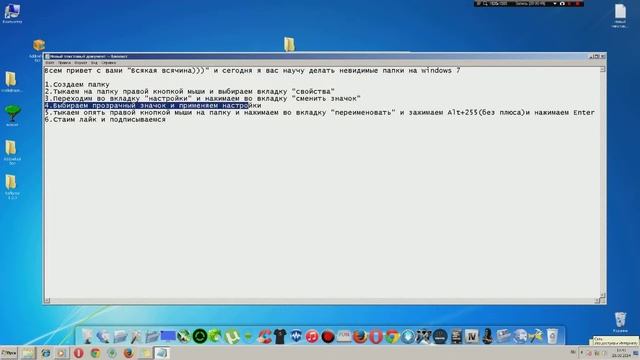640x360 pixels.
Task: Open folder icon above the Notepad window
Action: (289, 44)
